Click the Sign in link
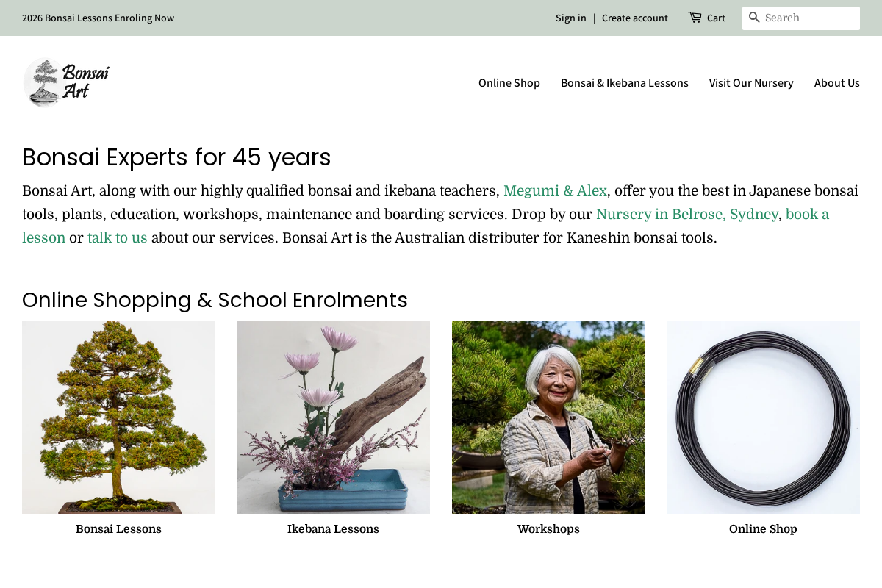This screenshot has height=588, width=882. pos(570,18)
